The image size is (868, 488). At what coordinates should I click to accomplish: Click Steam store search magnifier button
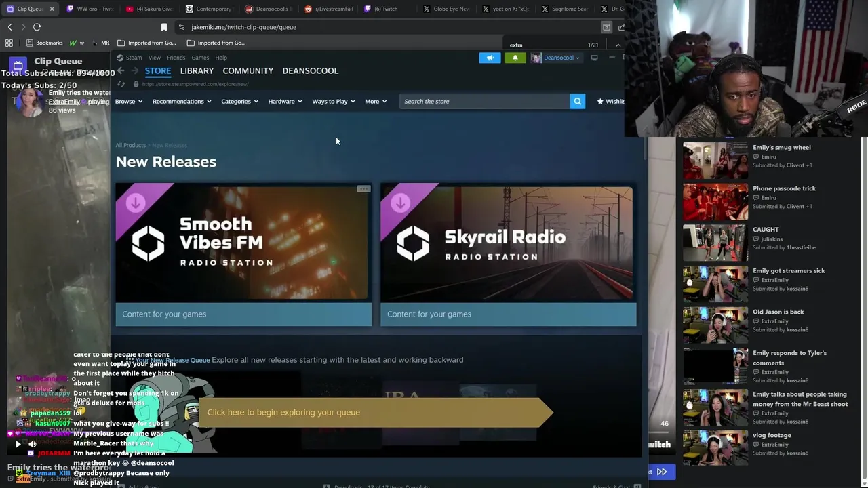(577, 101)
